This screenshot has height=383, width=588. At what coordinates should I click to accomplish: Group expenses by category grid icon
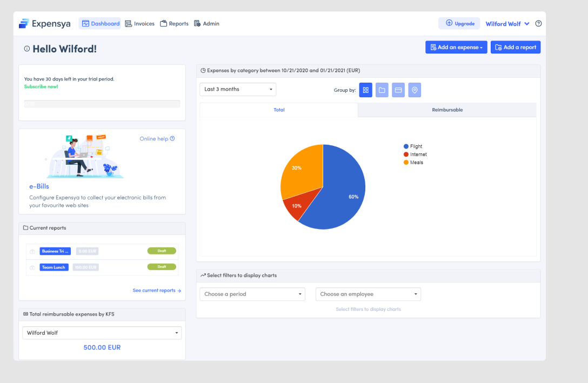[366, 90]
